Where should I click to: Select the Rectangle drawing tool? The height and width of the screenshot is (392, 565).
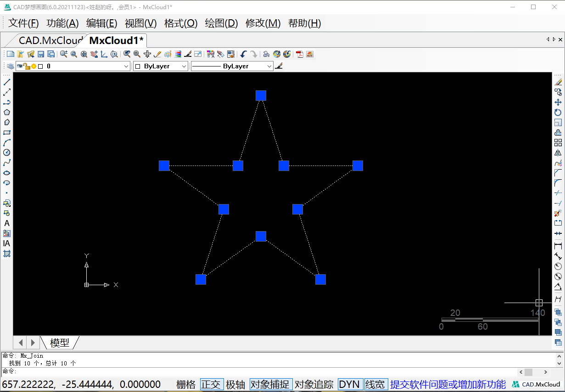pos(7,133)
